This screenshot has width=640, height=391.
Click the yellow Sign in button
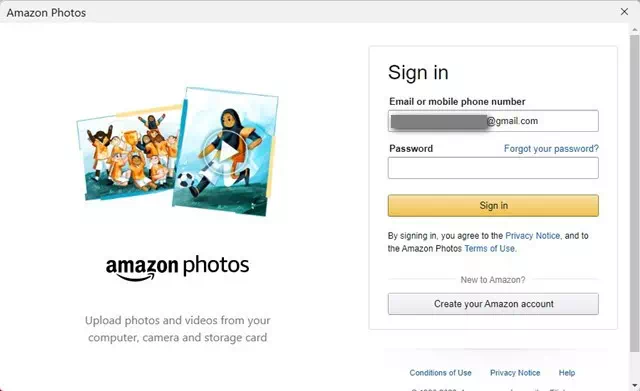point(493,205)
